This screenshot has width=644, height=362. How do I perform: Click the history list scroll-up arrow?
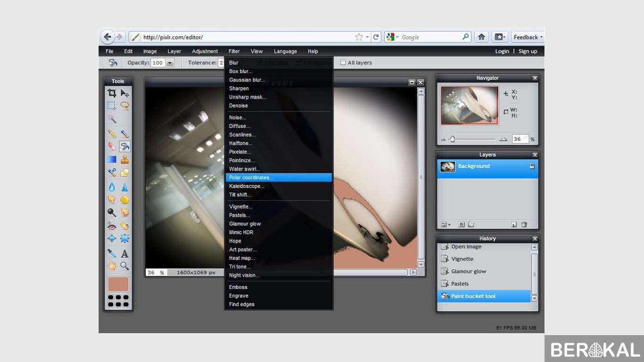pyautogui.click(x=535, y=247)
